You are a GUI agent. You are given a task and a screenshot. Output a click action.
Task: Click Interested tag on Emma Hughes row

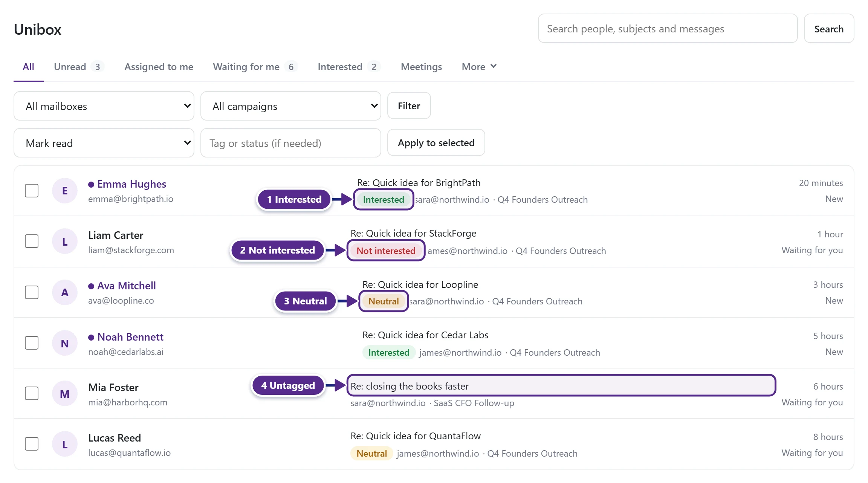pos(384,200)
